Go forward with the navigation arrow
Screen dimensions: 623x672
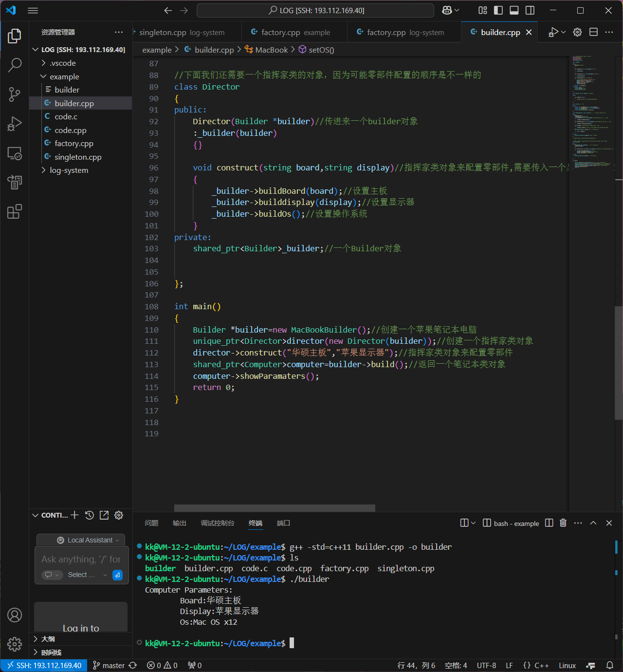[x=184, y=10]
